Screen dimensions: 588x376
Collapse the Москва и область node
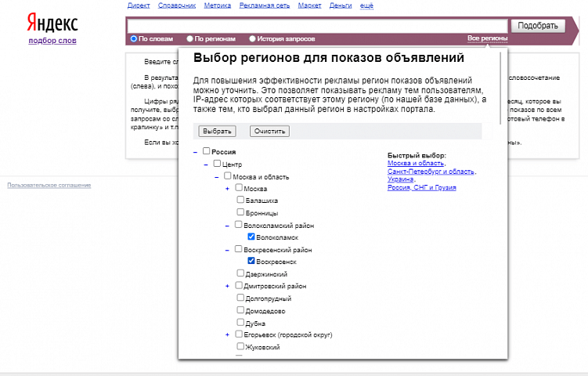click(217, 177)
